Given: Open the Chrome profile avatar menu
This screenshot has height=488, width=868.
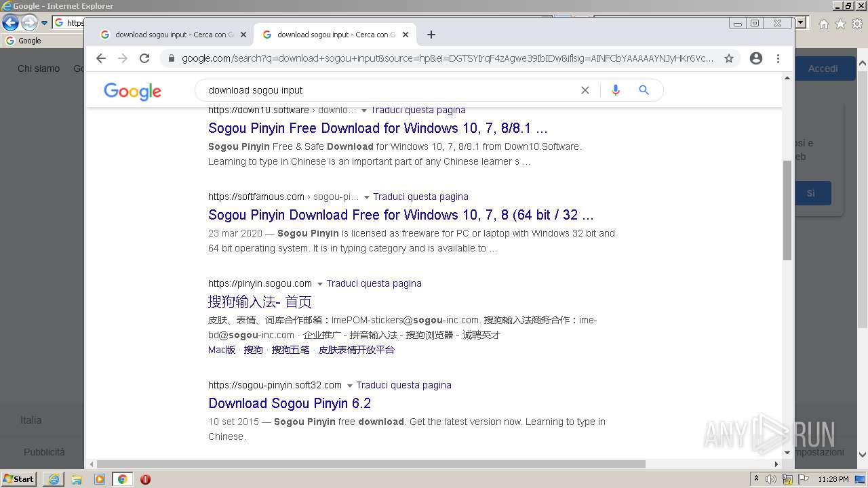Looking at the screenshot, I should (x=756, y=58).
